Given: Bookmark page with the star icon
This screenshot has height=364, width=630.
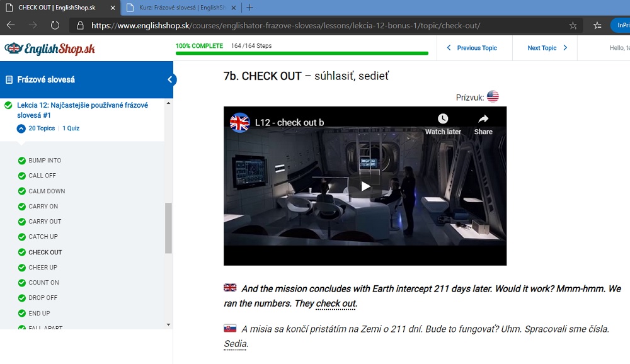Looking at the screenshot, I should tap(573, 26).
